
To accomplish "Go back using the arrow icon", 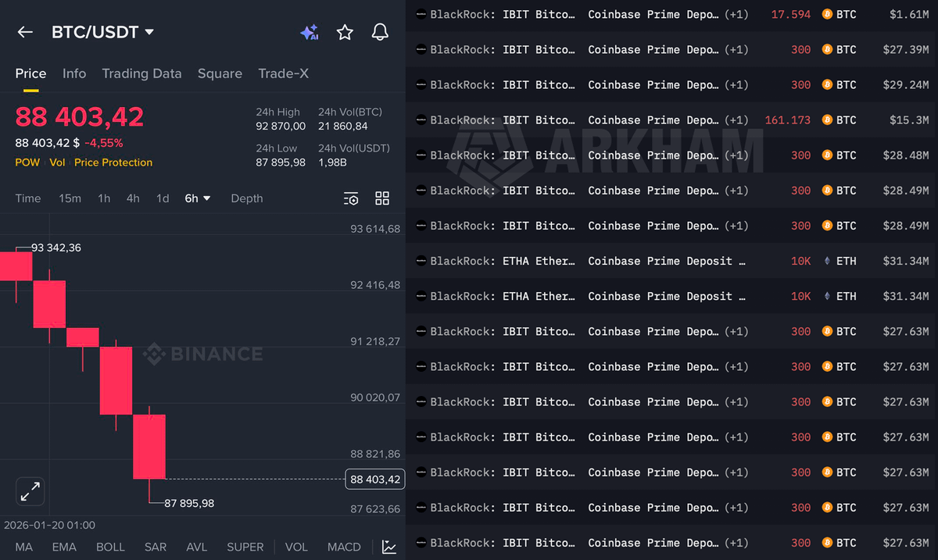I will (x=24, y=32).
